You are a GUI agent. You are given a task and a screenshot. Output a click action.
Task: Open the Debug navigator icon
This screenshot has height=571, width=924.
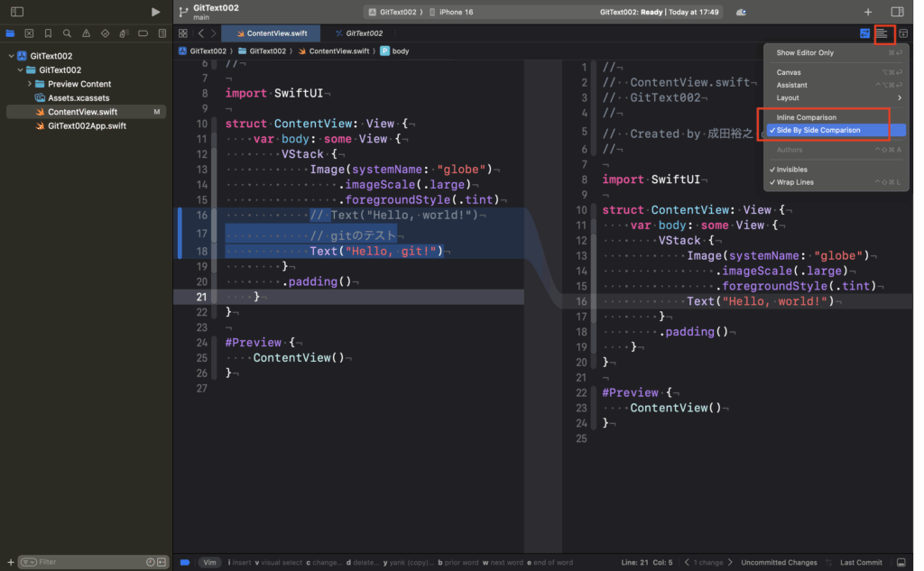pos(124,33)
